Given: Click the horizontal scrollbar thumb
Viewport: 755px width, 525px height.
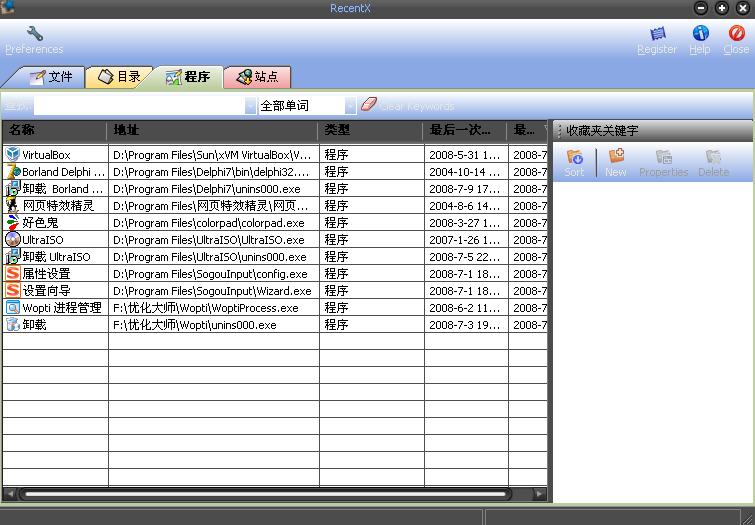Looking at the screenshot, I should [264, 494].
